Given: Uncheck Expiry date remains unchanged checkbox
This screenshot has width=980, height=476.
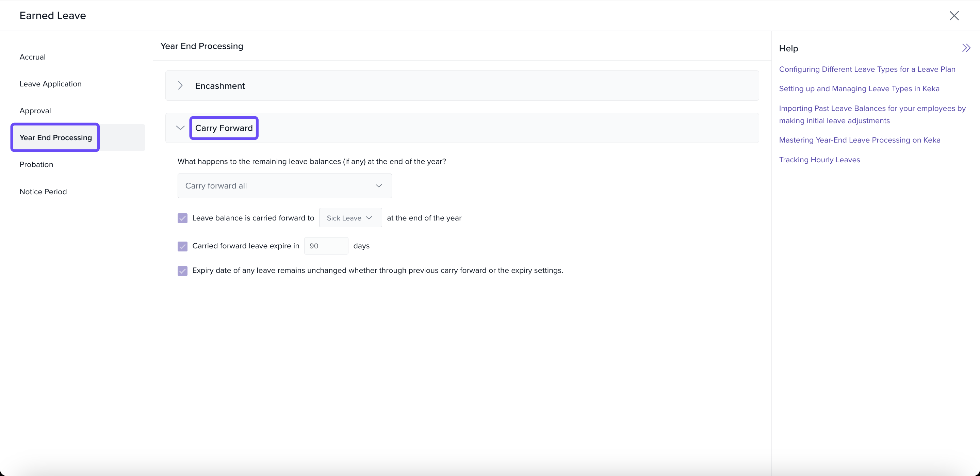Looking at the screenshot, I should coord(183,271).
